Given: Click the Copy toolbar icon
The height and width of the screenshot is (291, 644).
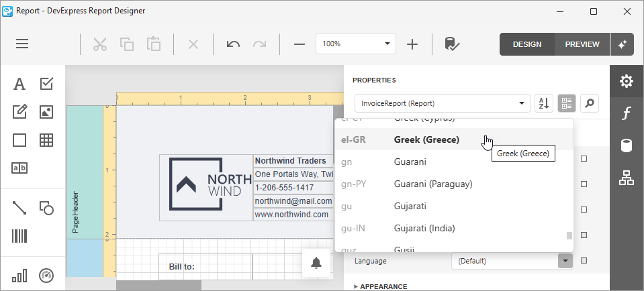Looking at the screenshot, I should coord(127,44).
